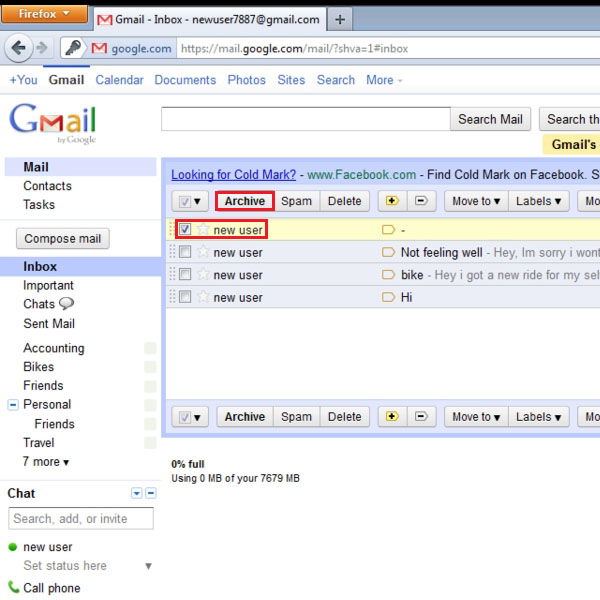The height and width of the screenshot is (600, 600).
Task: Click the Travel label color box
Action: 150,443
